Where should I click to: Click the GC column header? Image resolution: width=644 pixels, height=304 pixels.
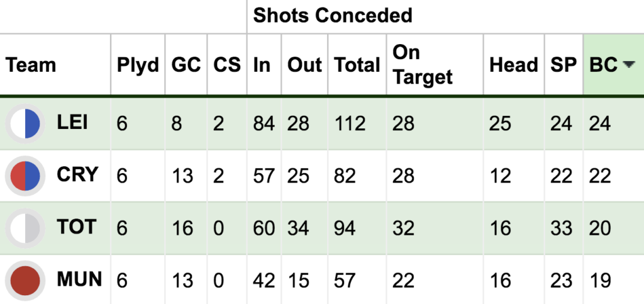tap(186, 65)
